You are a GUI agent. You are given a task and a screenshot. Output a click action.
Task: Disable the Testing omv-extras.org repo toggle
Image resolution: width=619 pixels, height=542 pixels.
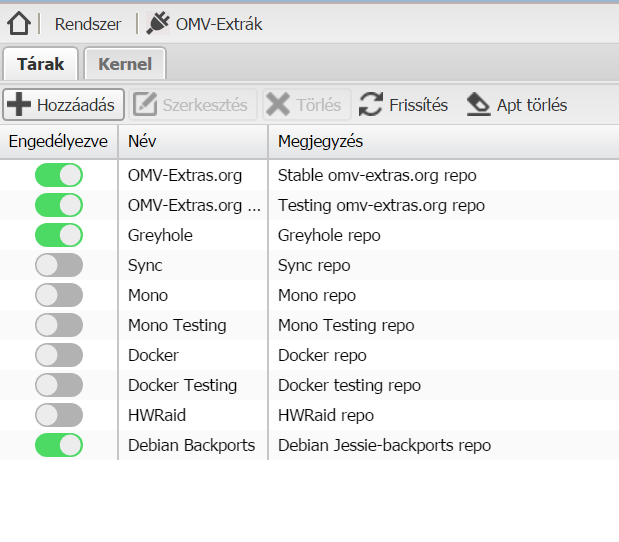tap(59, 205)
